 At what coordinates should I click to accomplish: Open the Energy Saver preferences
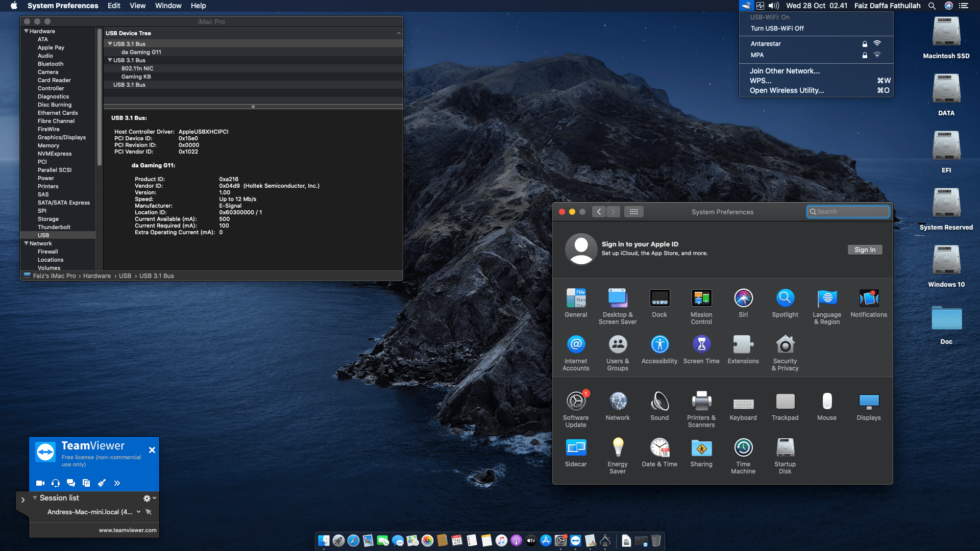point(618,448)
